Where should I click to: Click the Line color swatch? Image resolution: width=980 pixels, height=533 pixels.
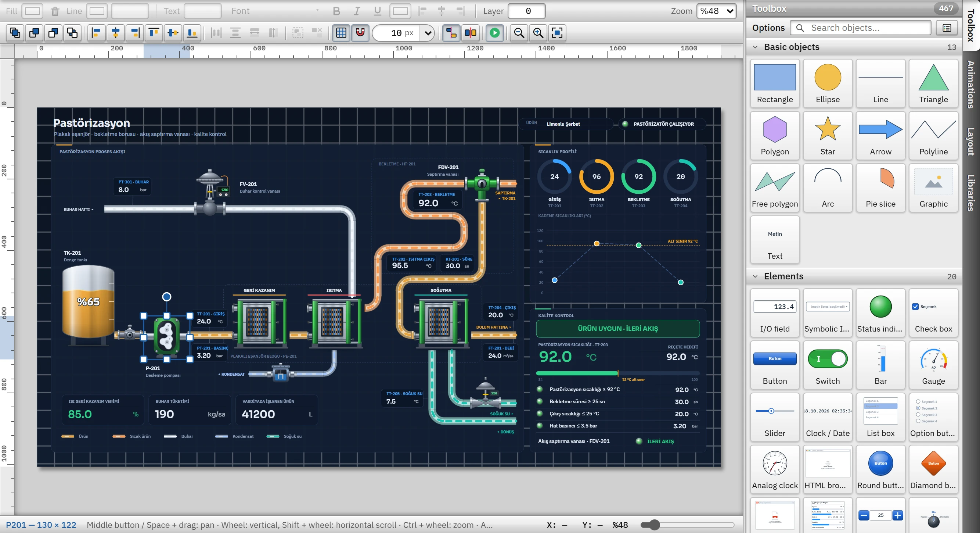coord(97,11)
